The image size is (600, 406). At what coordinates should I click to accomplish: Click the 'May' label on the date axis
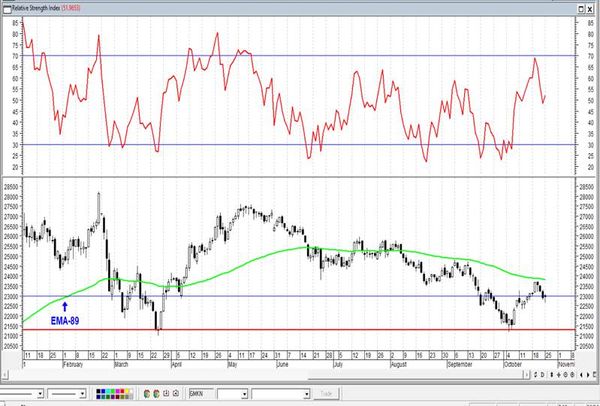click(232, 365)
